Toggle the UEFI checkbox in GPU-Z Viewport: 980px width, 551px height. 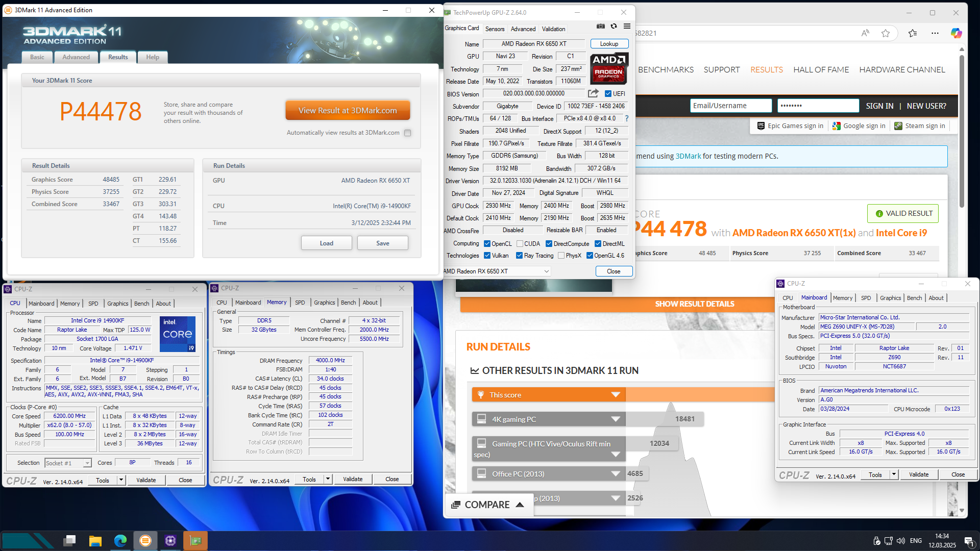point(608,94)
